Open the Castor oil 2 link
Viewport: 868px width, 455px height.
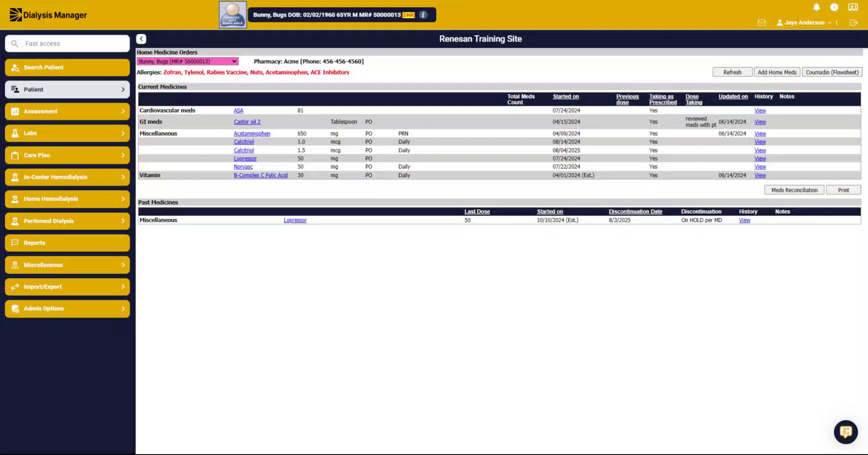247,122
